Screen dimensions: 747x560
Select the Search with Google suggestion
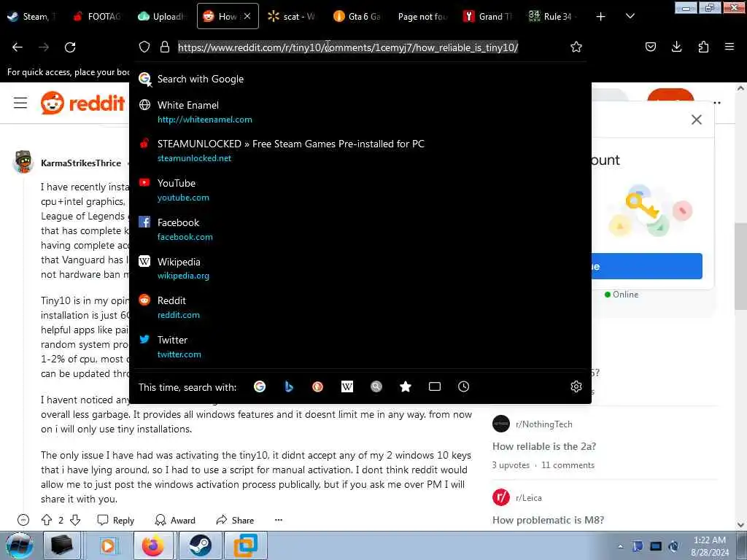[360, 79]
